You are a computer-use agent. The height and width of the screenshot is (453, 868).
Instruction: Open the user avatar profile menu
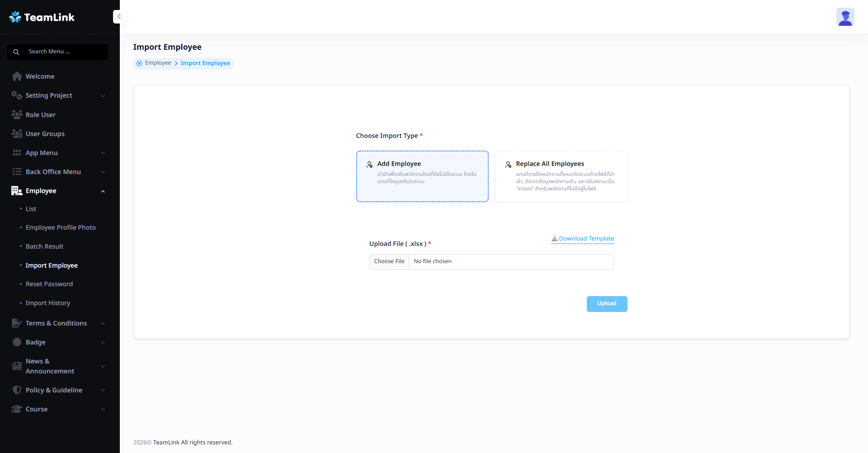point(844,17)
